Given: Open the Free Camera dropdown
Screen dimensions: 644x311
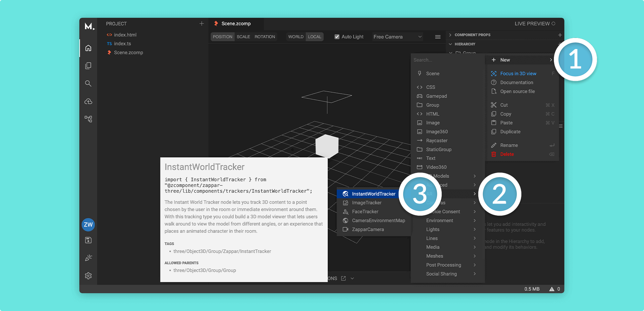Looking at the screenshot, I should point(398,37).
